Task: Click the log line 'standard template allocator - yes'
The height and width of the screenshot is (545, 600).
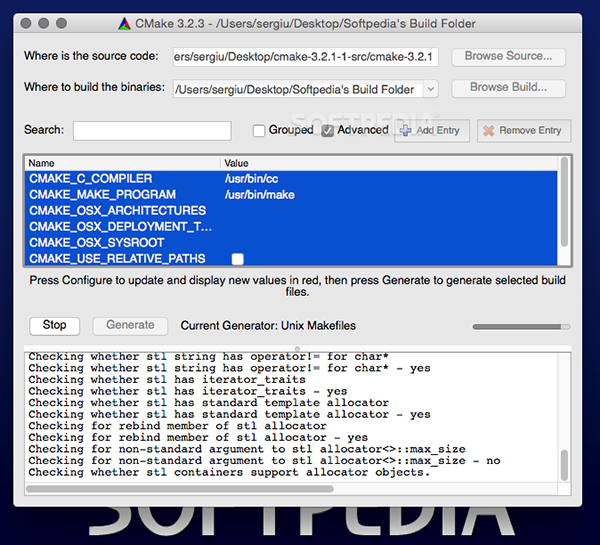Action: (316, 414)
